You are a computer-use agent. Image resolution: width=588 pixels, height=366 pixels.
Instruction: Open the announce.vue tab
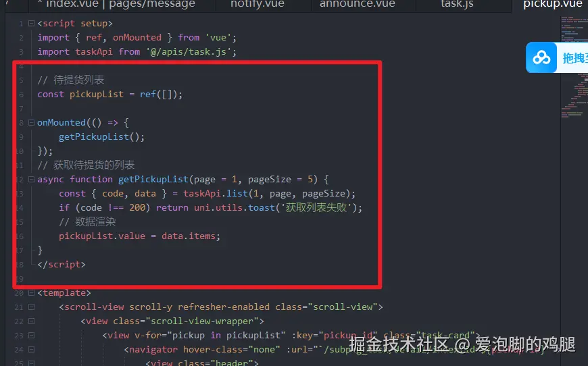click(358, 5)
